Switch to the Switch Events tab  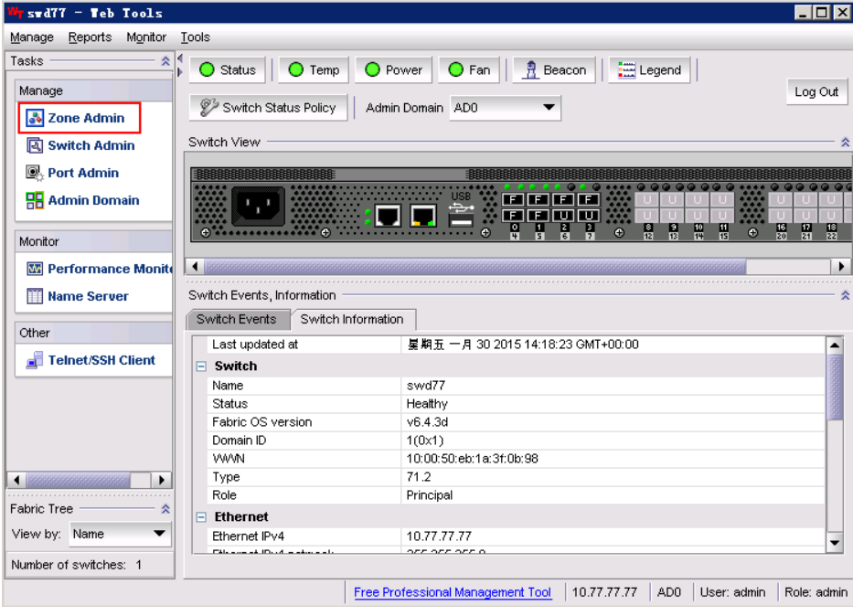click(236, 319)
